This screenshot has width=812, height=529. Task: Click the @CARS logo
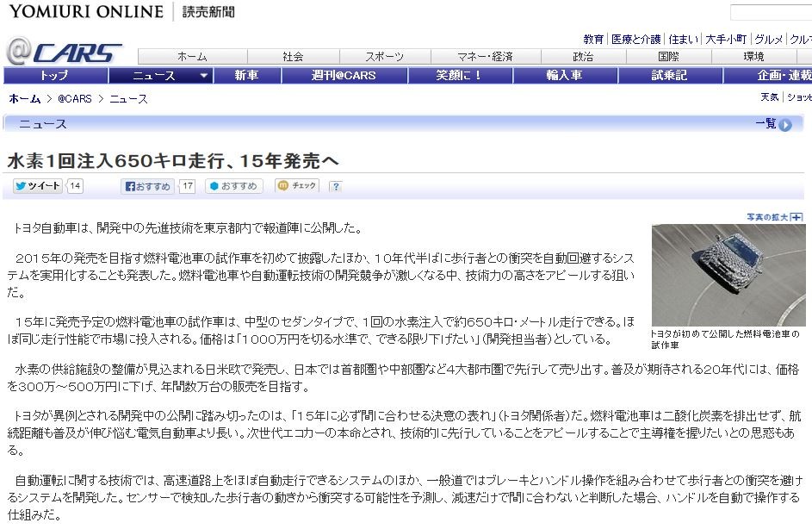(x=64, y=53)
